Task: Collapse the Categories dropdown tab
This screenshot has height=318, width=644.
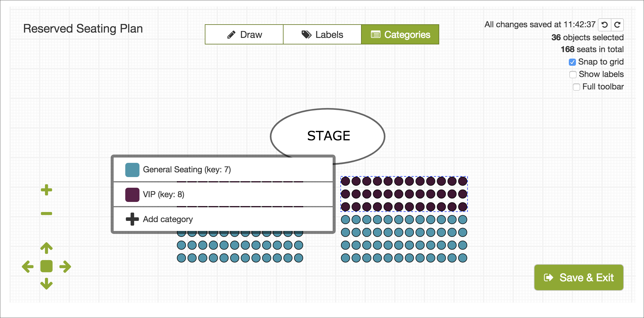Action: 400,35
